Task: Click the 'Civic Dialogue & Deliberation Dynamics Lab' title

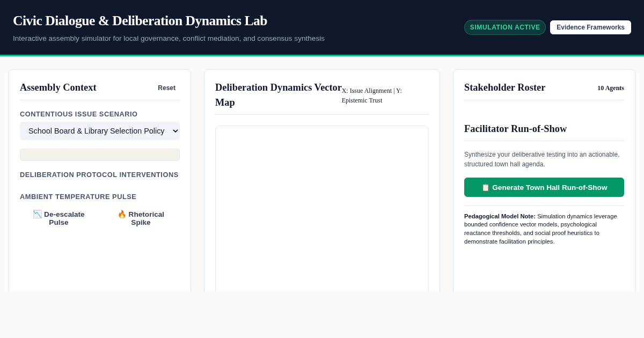Action: pos(140,21)
